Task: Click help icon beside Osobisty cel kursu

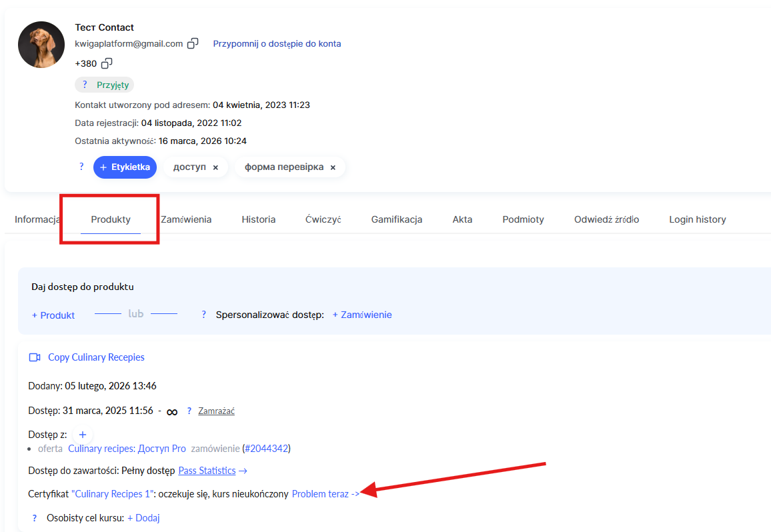Action: [35, 518]
